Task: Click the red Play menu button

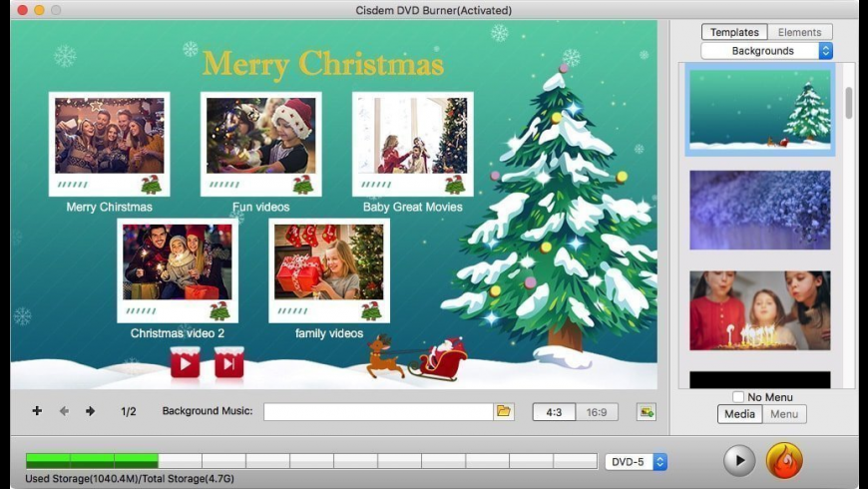Action: click(185, 362)
